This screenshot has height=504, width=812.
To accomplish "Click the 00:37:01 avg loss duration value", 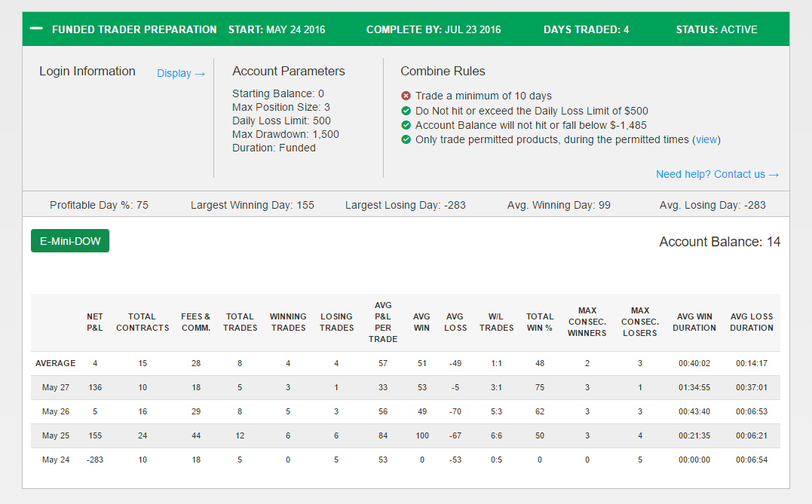I will [x=752, y=387].
